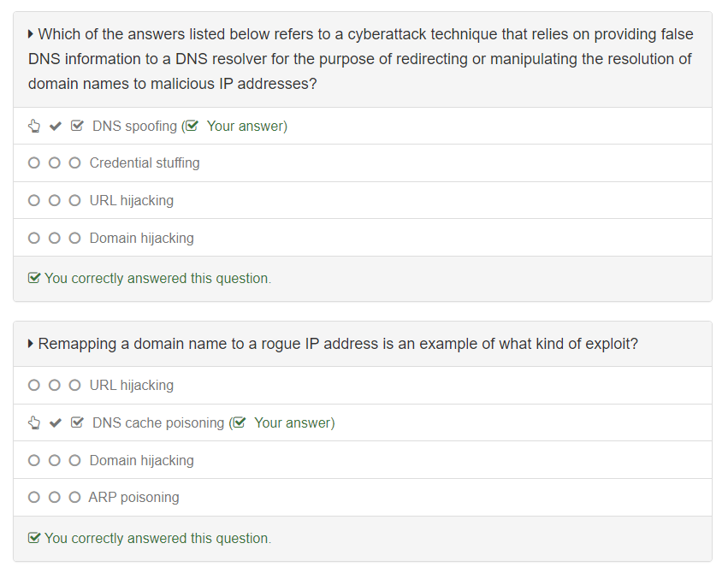
Task: Choose the DNS spoofing answer text
Action: [134, 127]
